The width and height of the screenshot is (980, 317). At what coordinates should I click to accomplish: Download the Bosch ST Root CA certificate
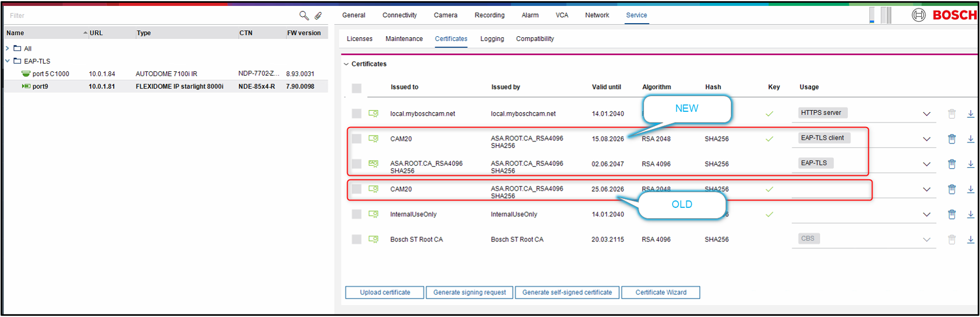point(970,239)
